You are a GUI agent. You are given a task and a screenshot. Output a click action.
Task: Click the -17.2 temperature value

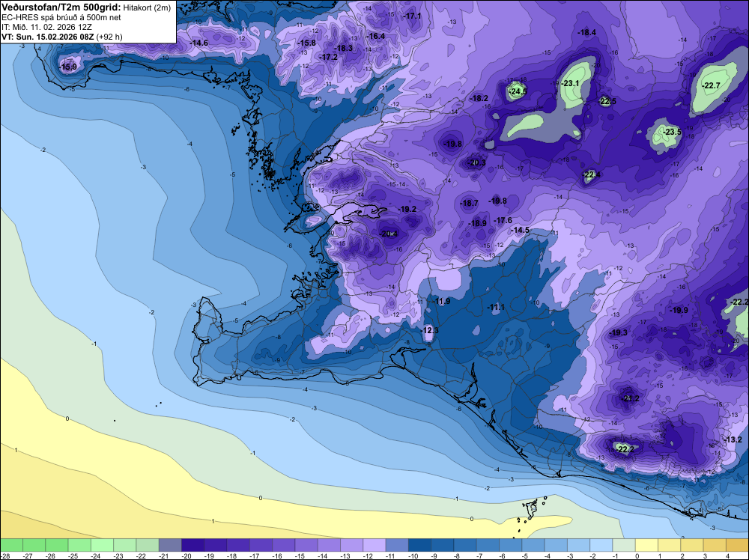[x=329, y=57]
